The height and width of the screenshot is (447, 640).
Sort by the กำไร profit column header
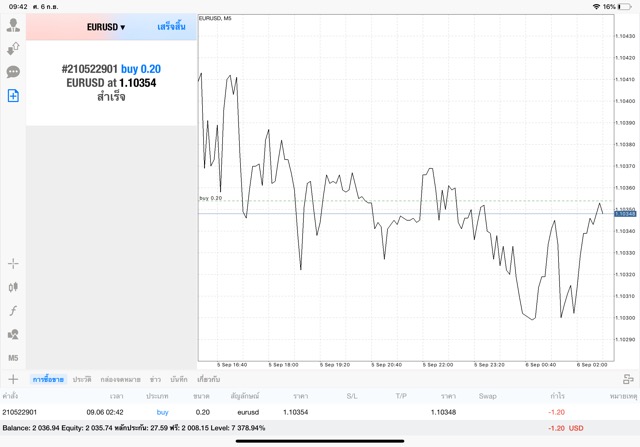558,396
